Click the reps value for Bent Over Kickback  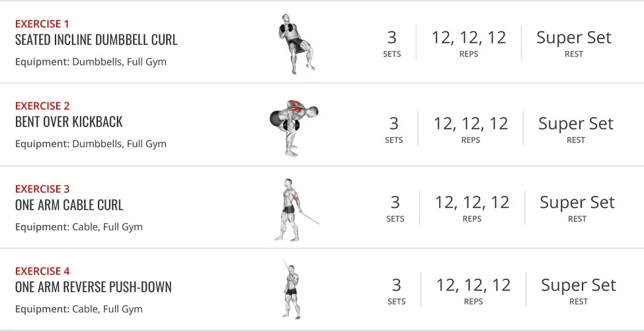(471, 123)
